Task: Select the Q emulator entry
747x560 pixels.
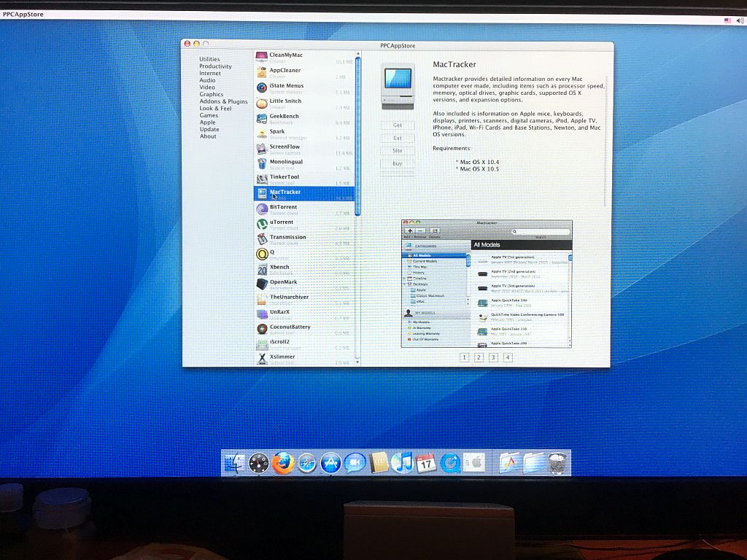Action: [304, 254]
